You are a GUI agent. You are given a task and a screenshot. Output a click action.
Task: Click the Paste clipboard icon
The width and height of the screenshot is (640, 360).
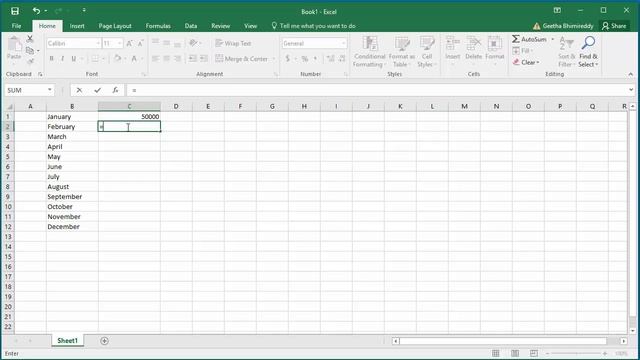coord(14,45)
